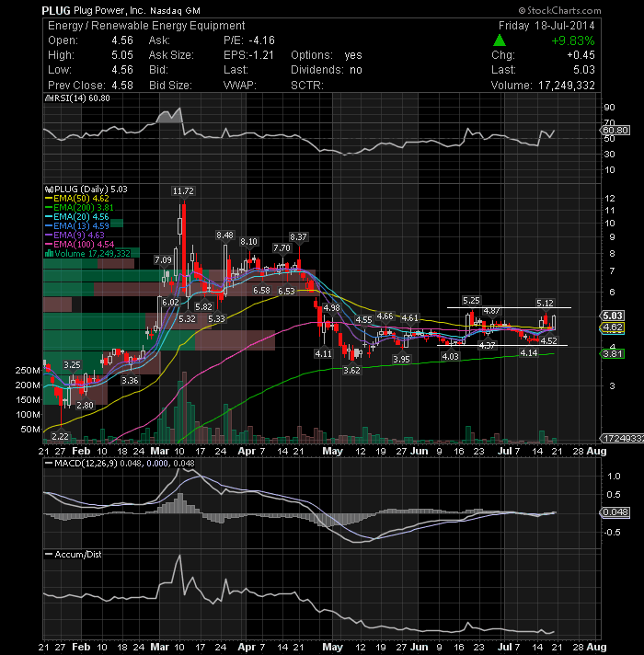Click the Friday 18-Jul-2014 date label
644x655 pixels.
(546, 26)
